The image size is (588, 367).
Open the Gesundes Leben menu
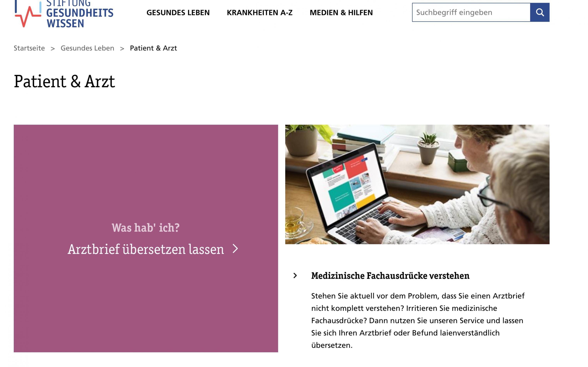point(178,12)
